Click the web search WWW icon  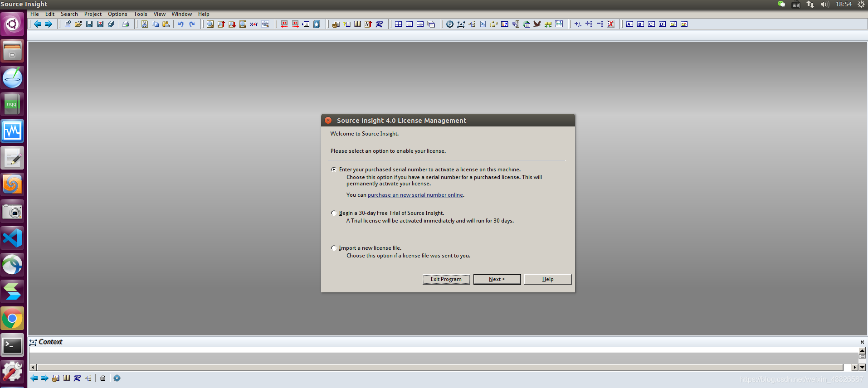(x=265, y=24)
